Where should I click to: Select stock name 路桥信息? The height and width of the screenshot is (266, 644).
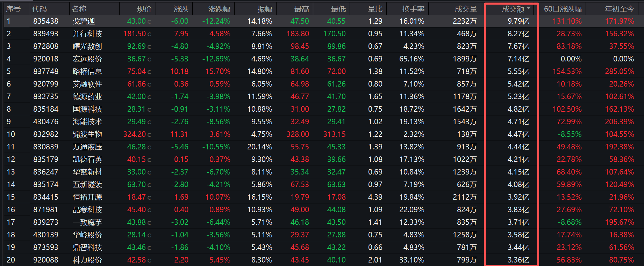(x=87, y=72)
